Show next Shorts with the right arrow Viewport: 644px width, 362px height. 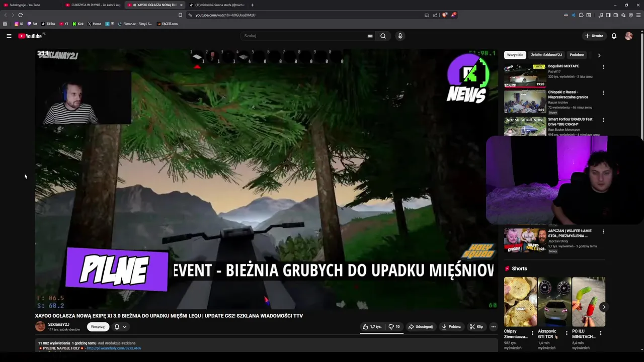point(604,307)
